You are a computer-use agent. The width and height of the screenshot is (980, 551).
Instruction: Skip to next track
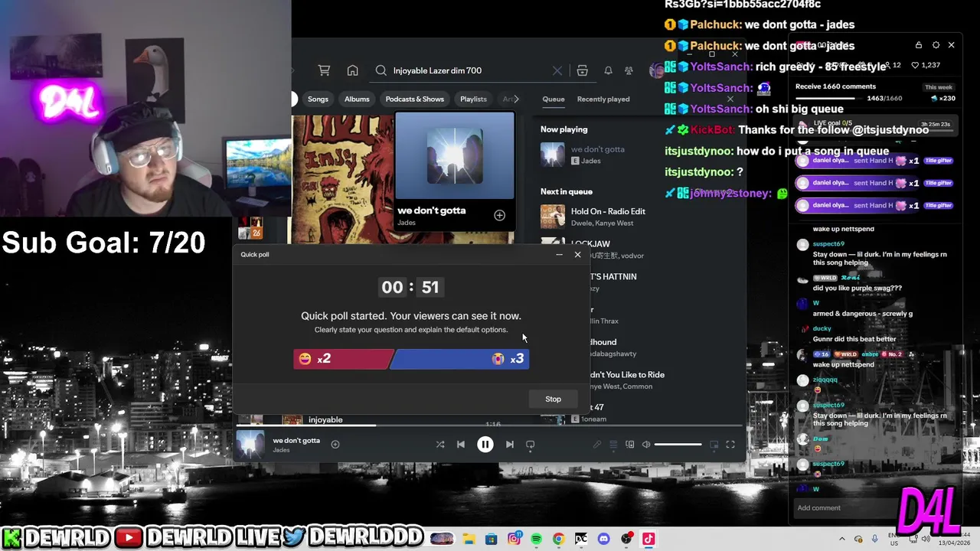pos(510,444)
